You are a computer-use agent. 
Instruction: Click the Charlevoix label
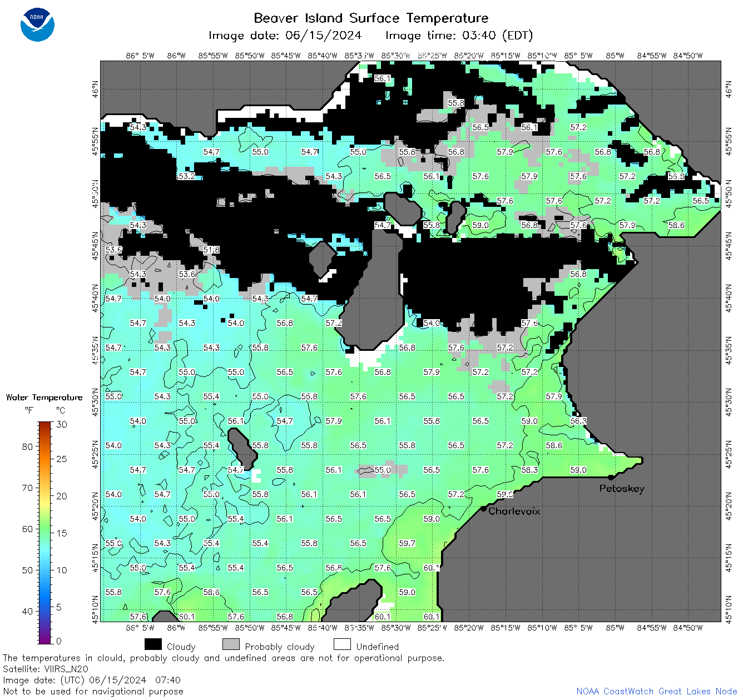[514, 511]
